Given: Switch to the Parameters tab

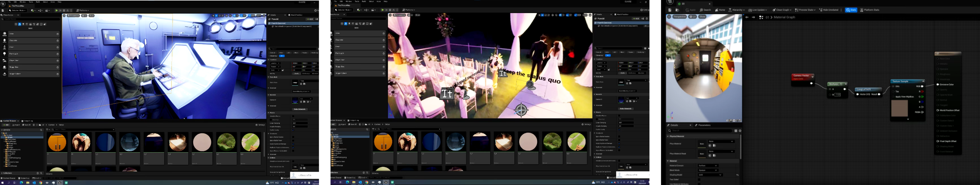Looking at the screenshot, I should [704, 125].
